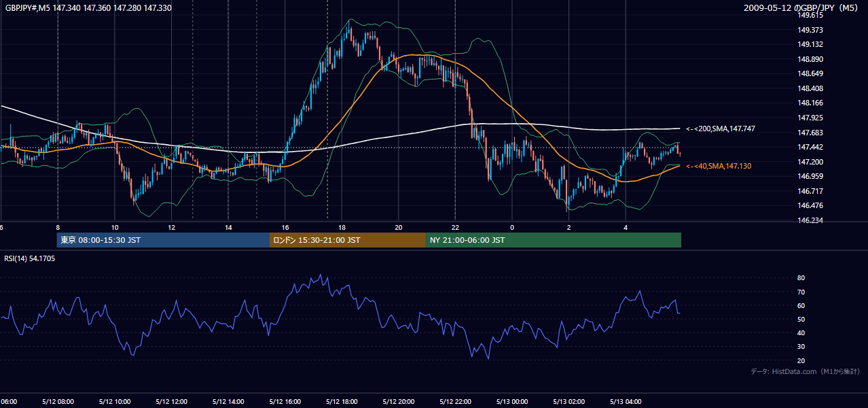The height and width of the screenshot is (408, 868).
Task: Click the 5/13 04:00 time axis label
Action: [x=626, y=402]
